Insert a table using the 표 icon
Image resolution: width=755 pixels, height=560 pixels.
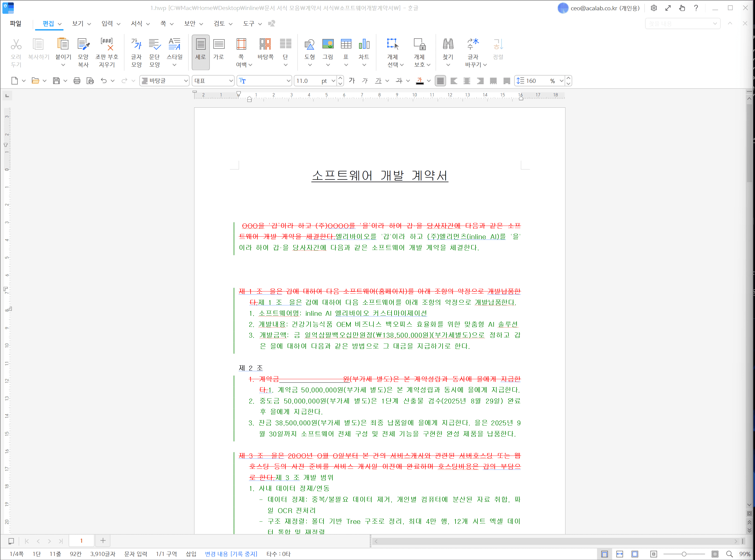tap(346, 49)
